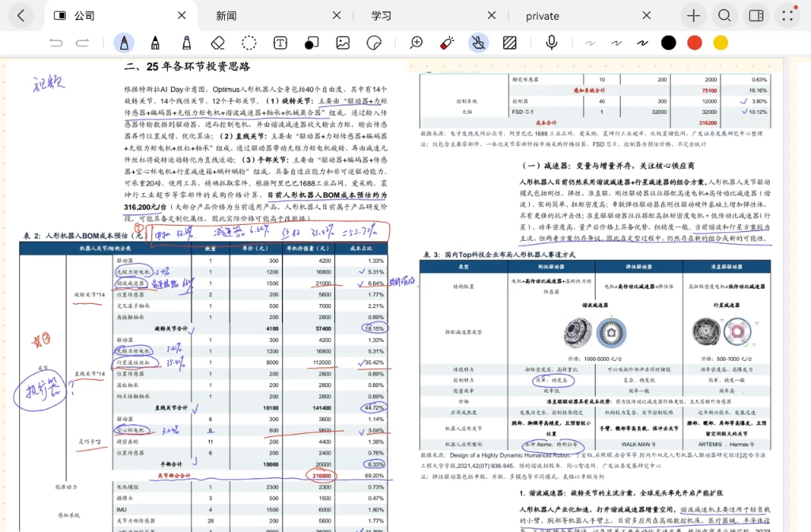This screenshot has width=811, height=532.
Task: Close the 新闻 tab
Action: point(337,16)
